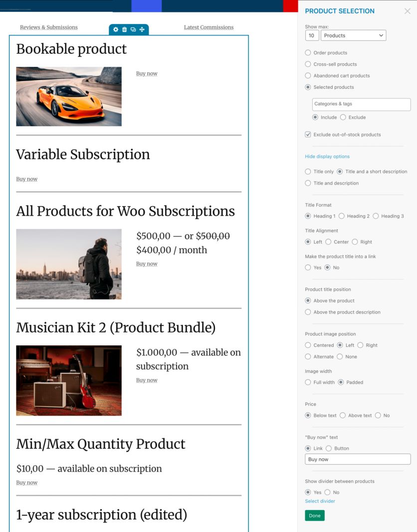Choose Exclude for categories
Screen dimensions: 417x532
pos(343,117)
